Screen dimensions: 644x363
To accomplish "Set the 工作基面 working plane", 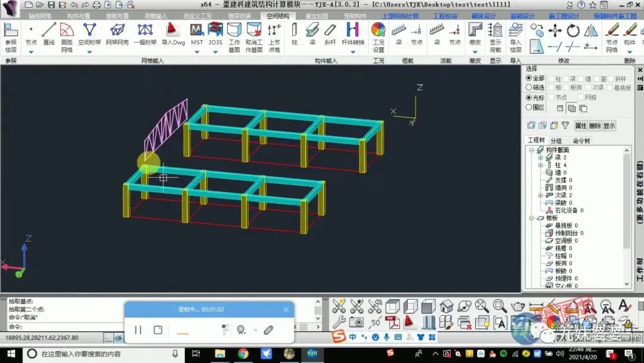I will click(234, 38).
